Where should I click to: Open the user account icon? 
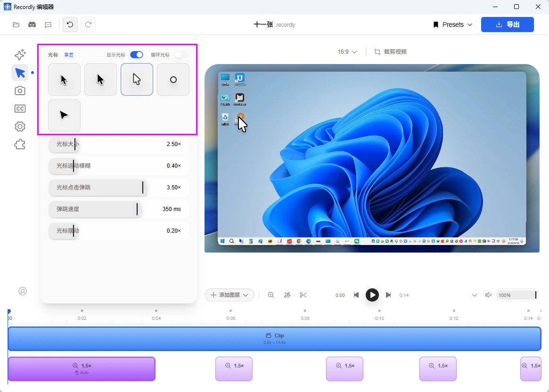[23, 291]
